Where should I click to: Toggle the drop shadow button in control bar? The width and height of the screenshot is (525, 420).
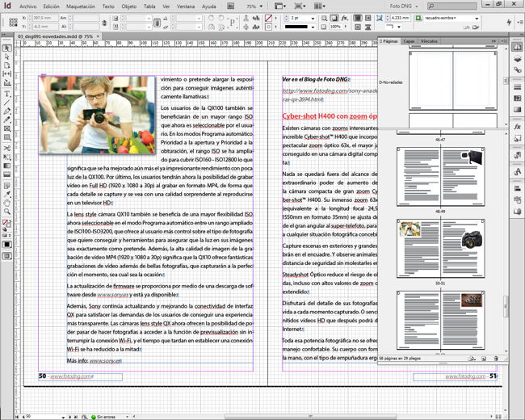point(334,18)
